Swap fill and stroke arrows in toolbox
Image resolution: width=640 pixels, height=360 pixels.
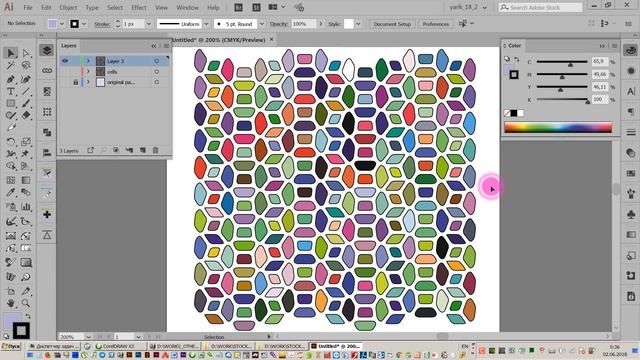click(x=28, y=316)
